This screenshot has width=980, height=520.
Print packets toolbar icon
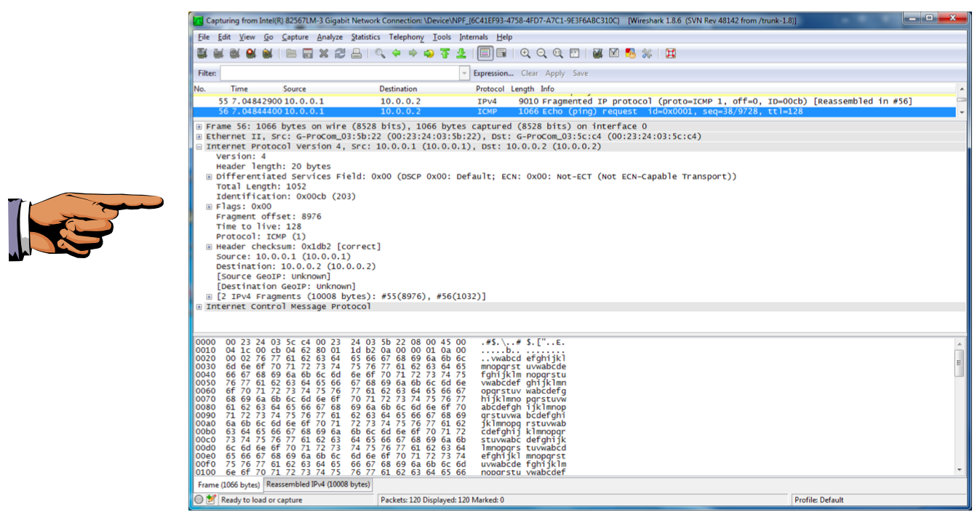(356, 53)
